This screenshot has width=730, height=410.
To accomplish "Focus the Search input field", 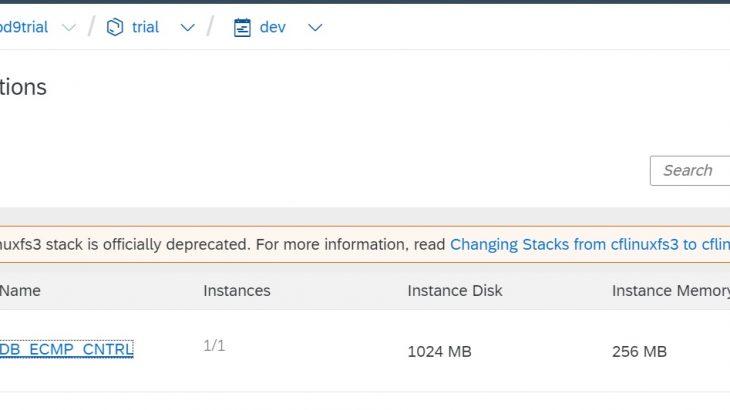I will (692, 170).
